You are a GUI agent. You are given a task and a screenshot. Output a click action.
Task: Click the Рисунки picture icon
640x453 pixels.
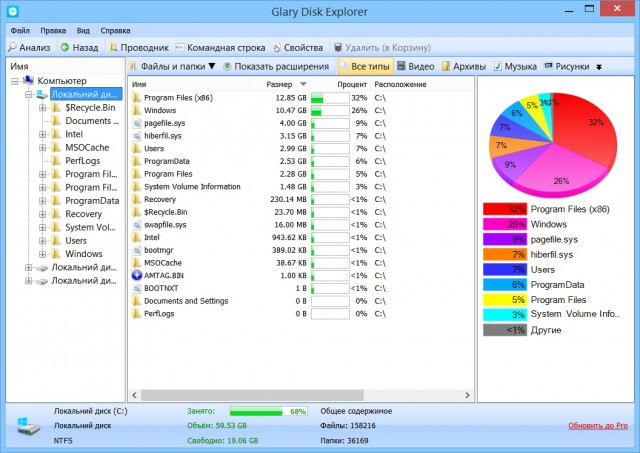[549, 66]
